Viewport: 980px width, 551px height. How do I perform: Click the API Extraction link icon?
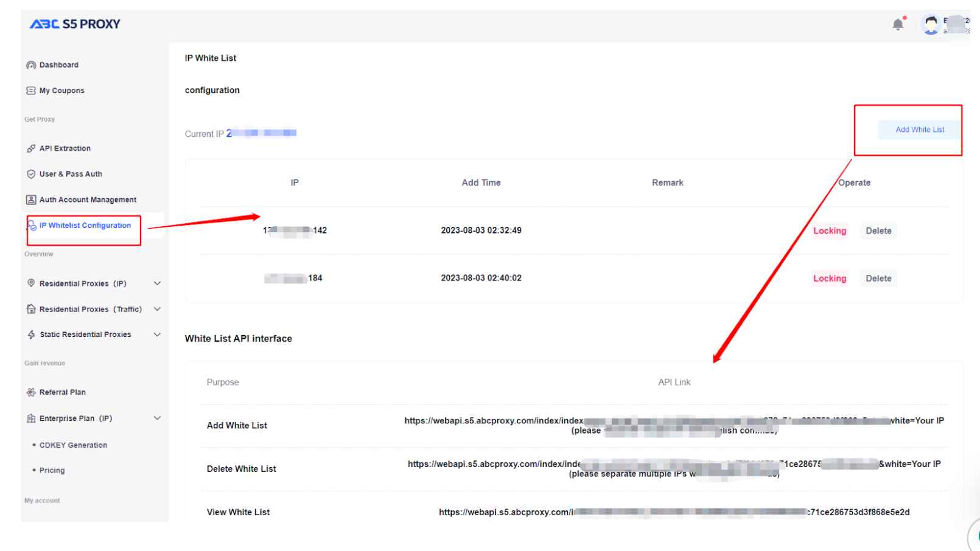point(31,148)
